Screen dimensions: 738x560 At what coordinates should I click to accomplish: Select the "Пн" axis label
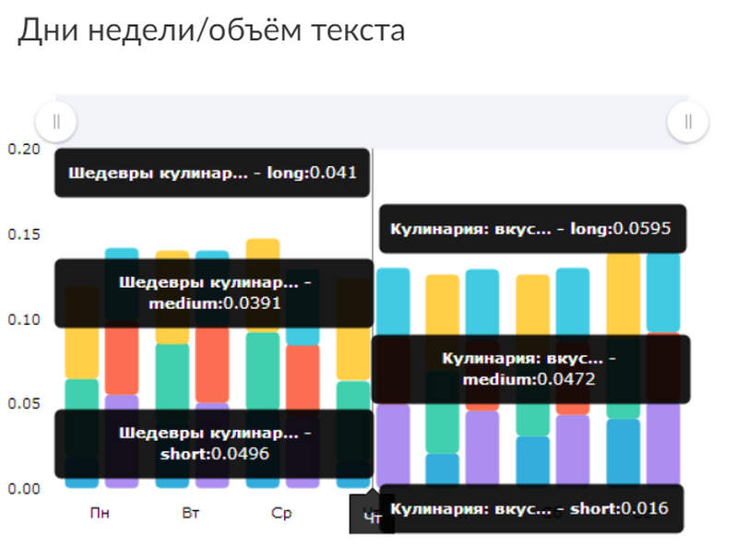tap(101, 513)
